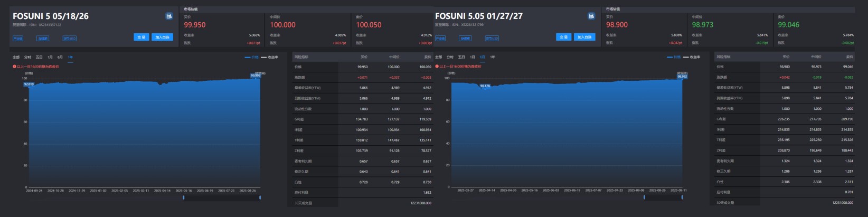Click USD currency tag under FOSUNI 5.05 01/27/27

pos(492,39)
